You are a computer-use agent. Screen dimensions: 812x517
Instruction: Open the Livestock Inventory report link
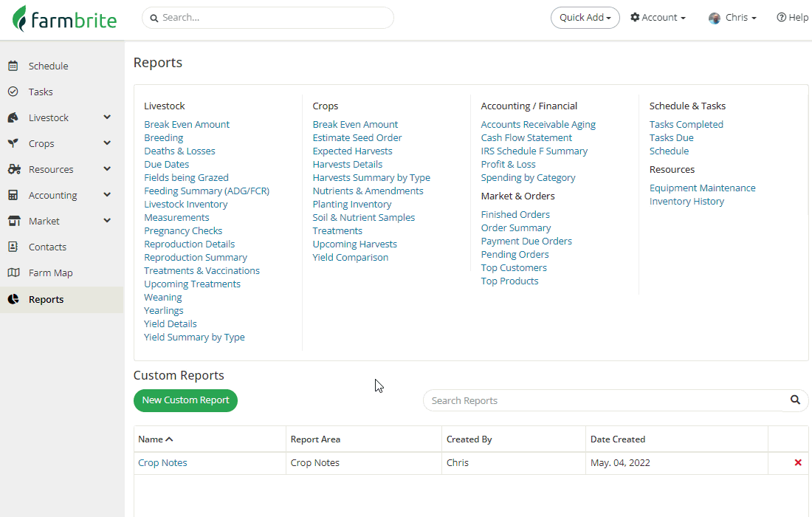tap(185, 204)
